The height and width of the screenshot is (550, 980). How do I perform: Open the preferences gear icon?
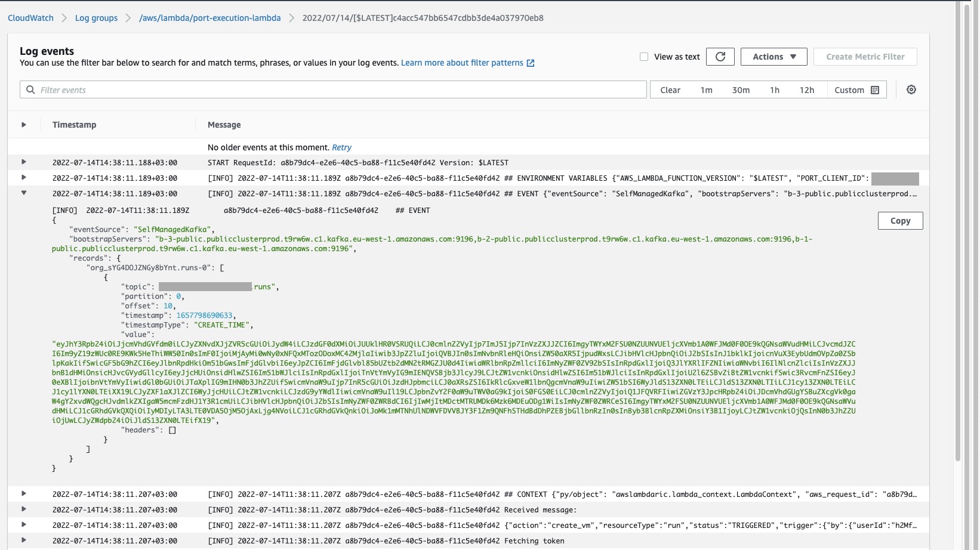click(911, 89)
